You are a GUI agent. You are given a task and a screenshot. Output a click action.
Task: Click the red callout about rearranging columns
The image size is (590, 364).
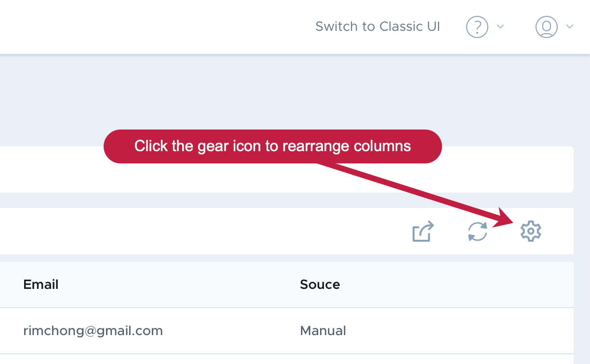273,146
